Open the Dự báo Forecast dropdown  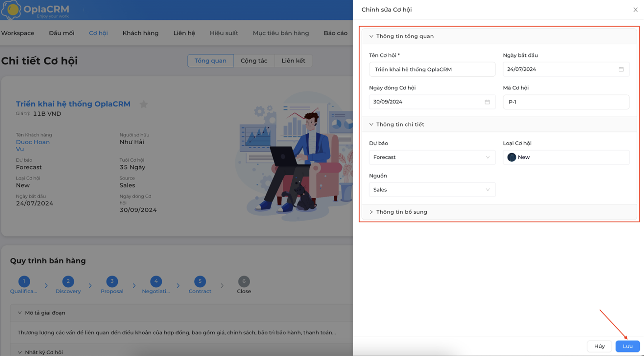point(432,157)
